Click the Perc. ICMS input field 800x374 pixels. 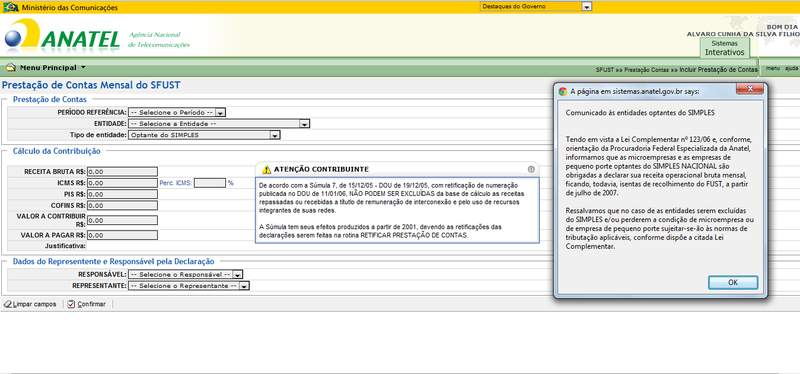(210, 183)
